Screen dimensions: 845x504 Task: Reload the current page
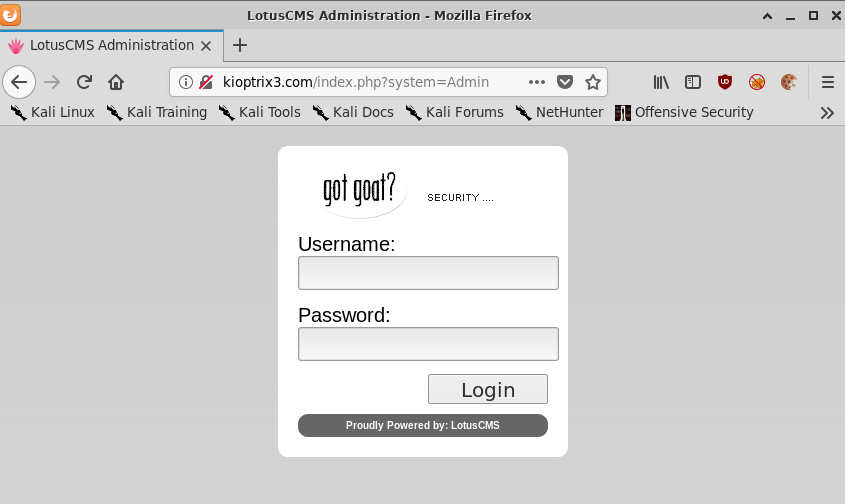[x=85, y=82]
